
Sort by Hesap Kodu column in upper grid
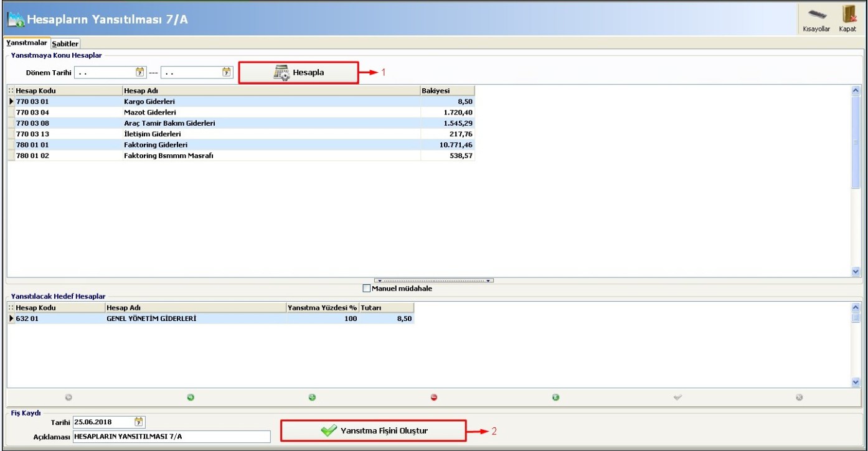click(68, 91)
